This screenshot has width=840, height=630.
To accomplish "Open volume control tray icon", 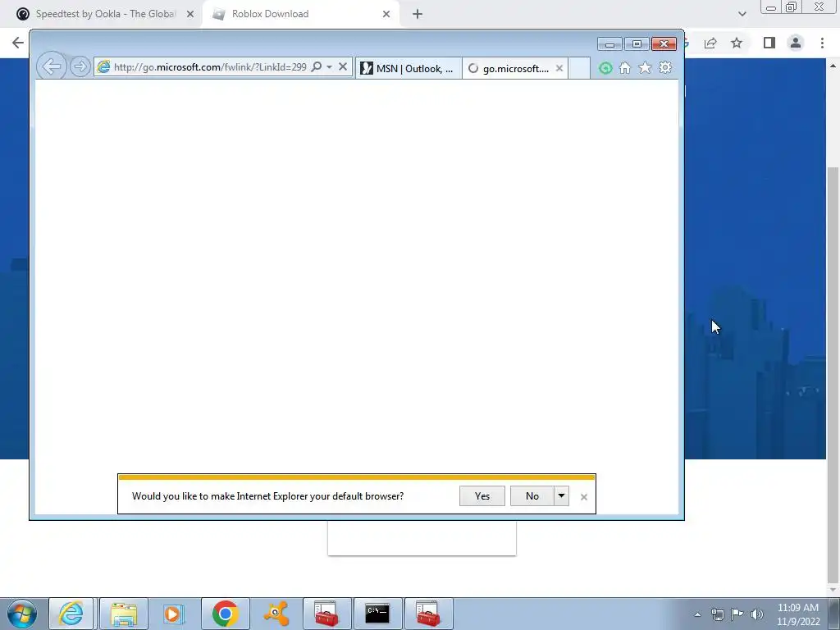I will 756,614.
